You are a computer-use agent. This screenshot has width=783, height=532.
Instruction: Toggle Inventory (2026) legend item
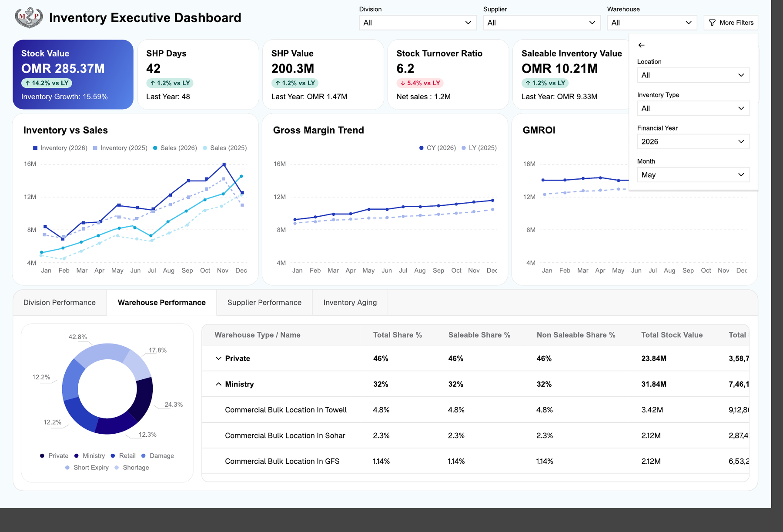point(60,148)
